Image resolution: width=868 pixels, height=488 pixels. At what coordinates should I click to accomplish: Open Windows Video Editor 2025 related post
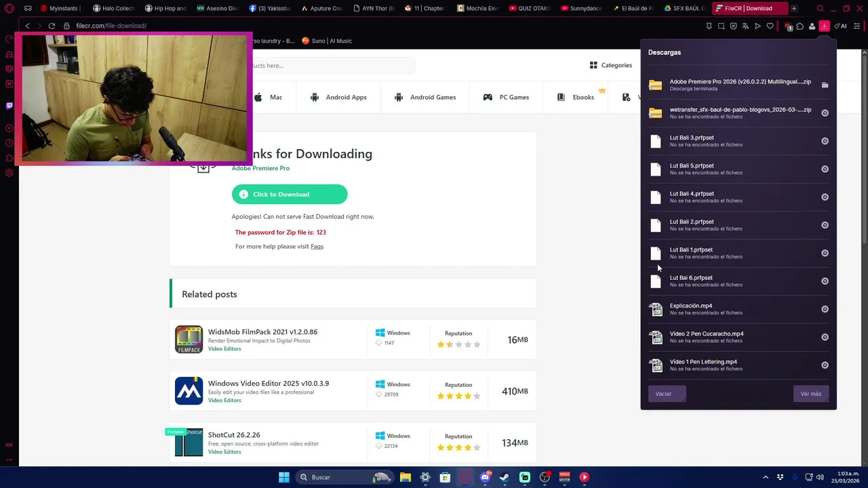click(x=269, y=384)
